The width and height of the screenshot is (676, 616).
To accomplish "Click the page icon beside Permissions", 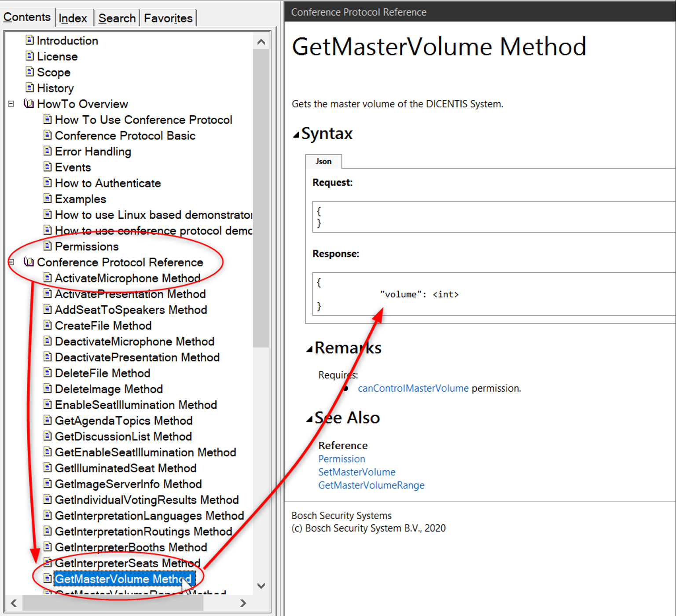I will point(48,246).
